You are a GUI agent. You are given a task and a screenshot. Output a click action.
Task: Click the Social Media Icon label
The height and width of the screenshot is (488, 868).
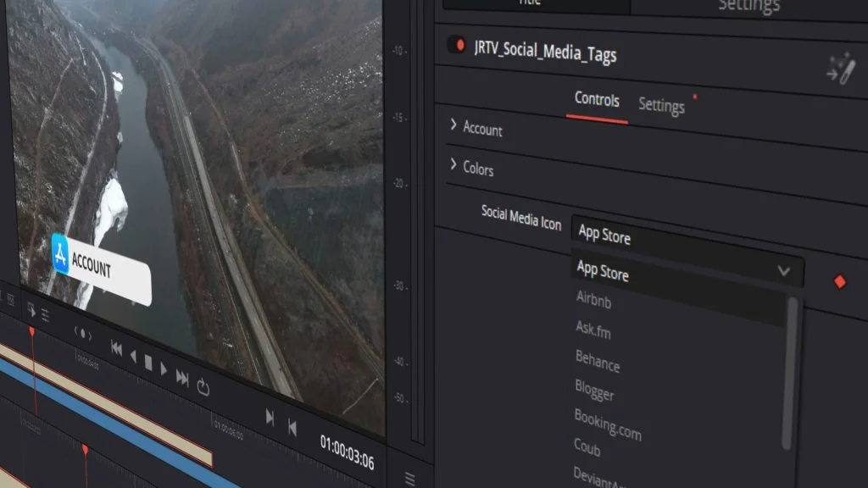[521, 217]
